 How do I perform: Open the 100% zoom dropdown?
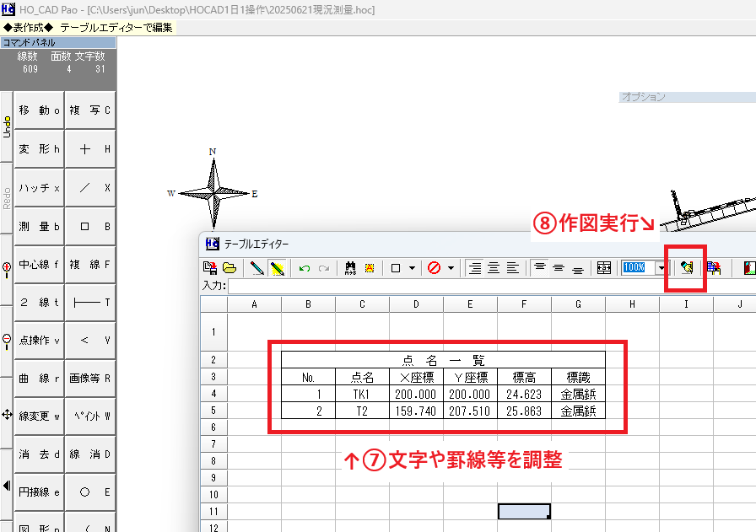pyautogui.click(x=661, y=268)
